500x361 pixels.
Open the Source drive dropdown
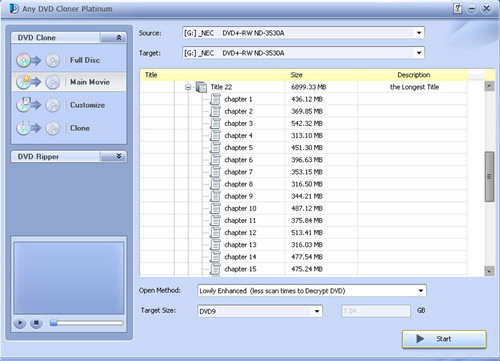pyautogui.click(x=419, y=33)
